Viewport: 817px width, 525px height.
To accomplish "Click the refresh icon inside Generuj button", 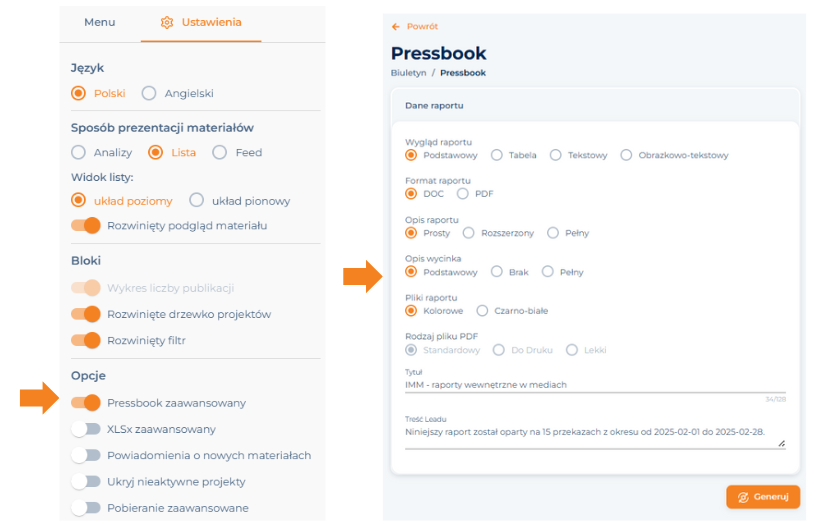I will pyautogui.click(x=743, y=497).
